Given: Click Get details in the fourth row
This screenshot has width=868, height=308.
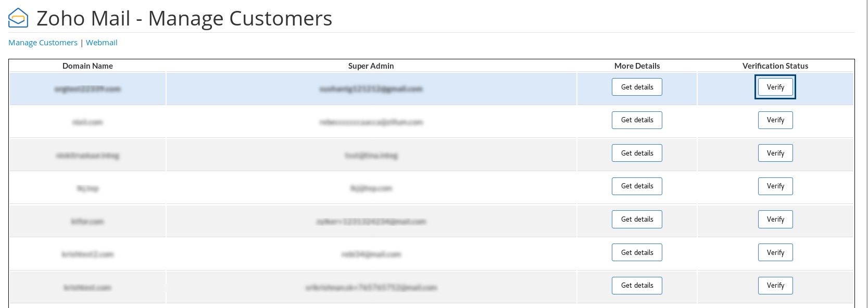Looking at the screenshot, I should 637,186.
